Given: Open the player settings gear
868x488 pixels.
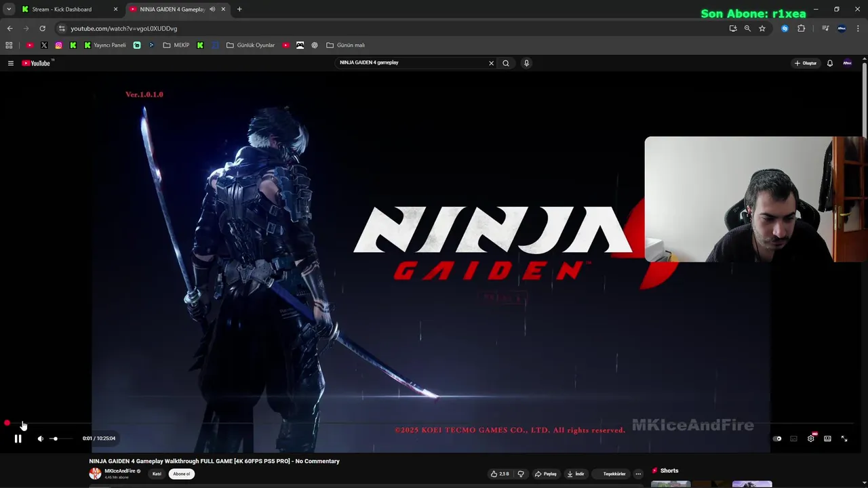Looking at the screenshot, I should [810, 439].
